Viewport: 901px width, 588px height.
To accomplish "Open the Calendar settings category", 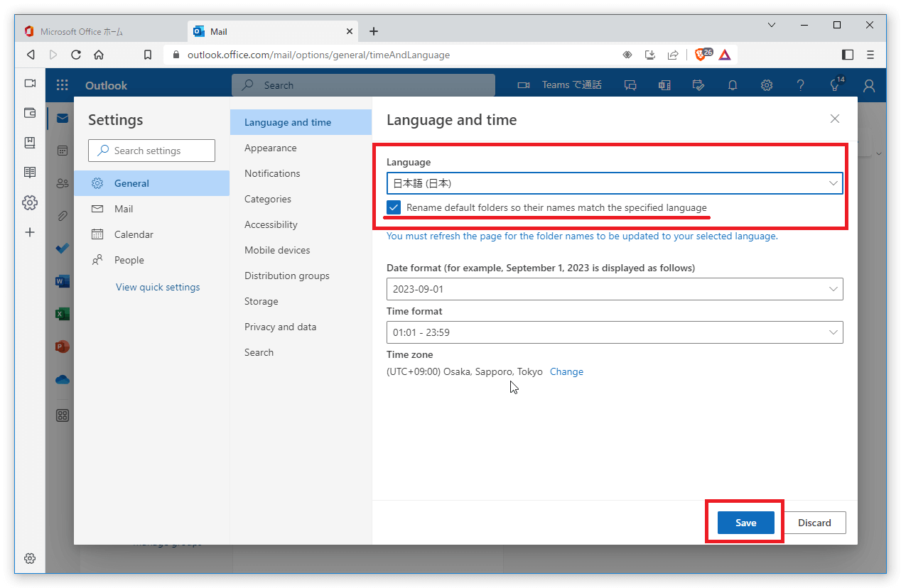I will tap(134, 234).
